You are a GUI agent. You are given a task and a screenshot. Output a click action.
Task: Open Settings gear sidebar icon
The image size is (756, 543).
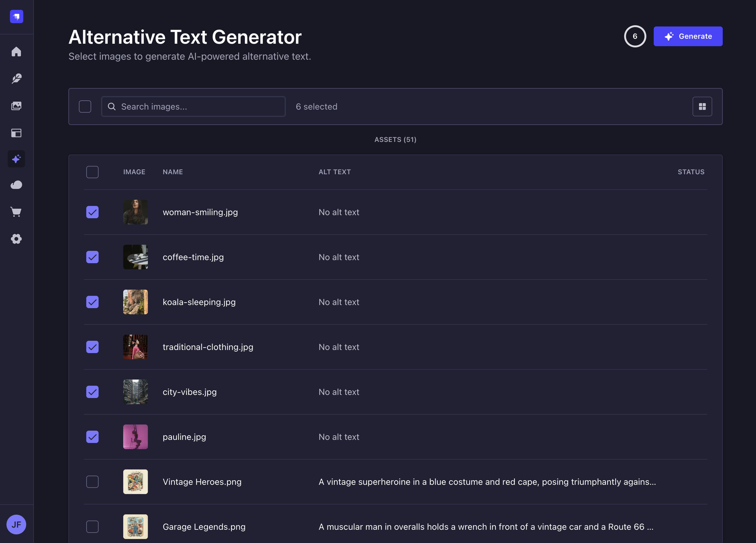(x=16, y=239)
